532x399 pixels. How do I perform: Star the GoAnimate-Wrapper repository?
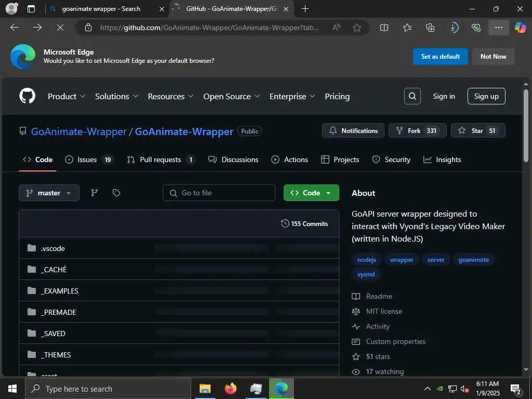coord(478,130)
